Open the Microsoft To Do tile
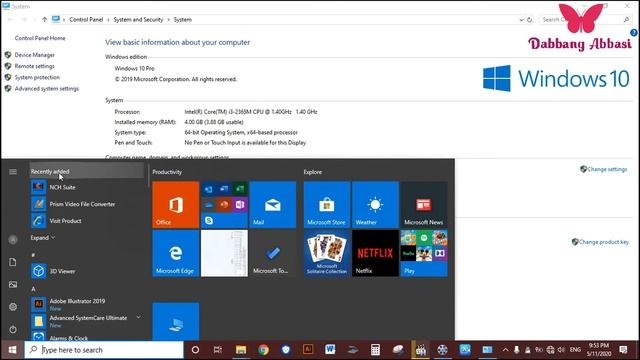Screen dimensions: 640x360 (273, 253)
